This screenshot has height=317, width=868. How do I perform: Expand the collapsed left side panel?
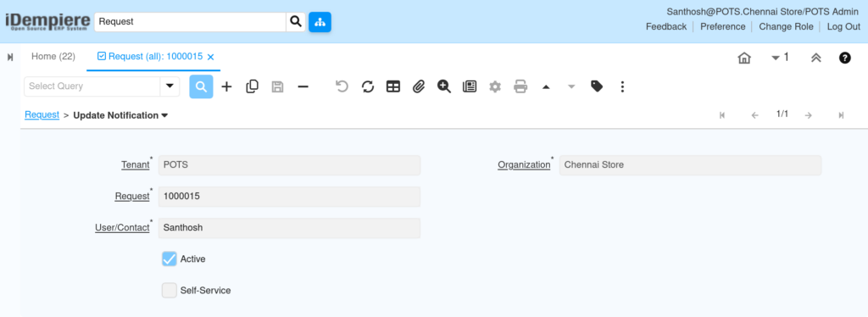click(x=10, y=57)
